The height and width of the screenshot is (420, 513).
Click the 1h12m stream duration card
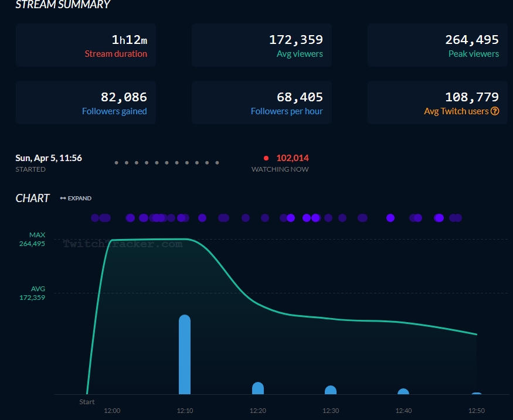click(x=86, y=45)
